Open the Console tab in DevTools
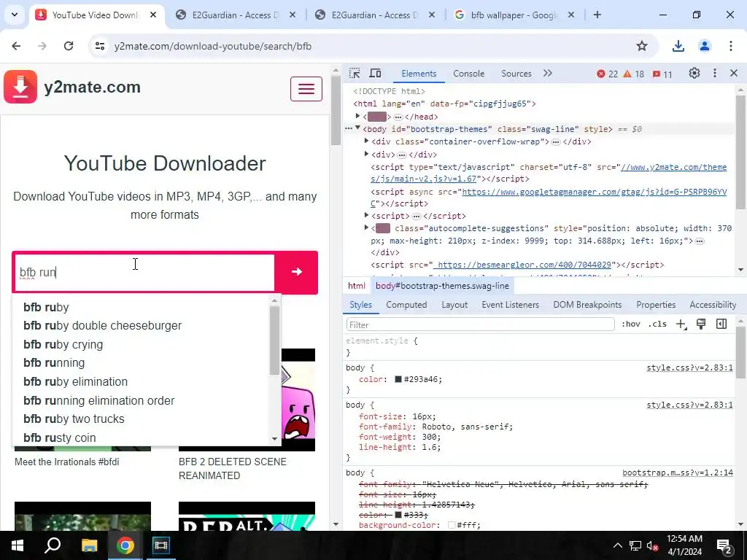The width and height of the screenshot is (747, 560). coord(468,74)
